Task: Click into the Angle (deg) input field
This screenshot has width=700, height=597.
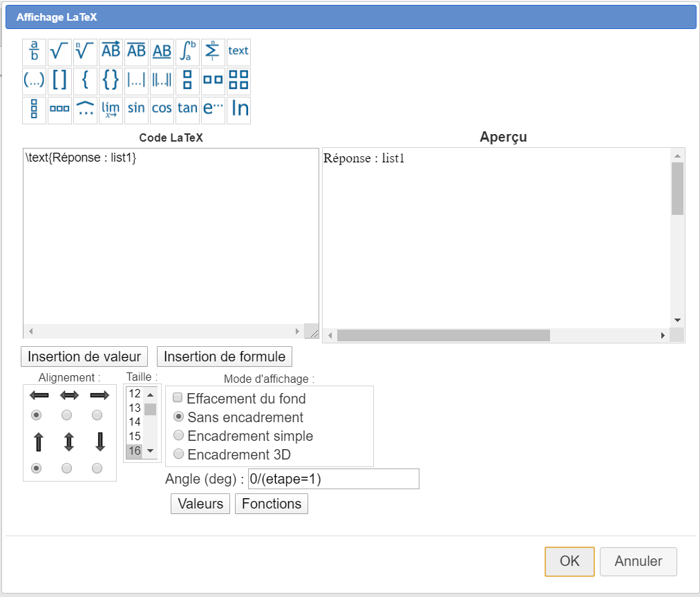Action: tap(333, 479)
